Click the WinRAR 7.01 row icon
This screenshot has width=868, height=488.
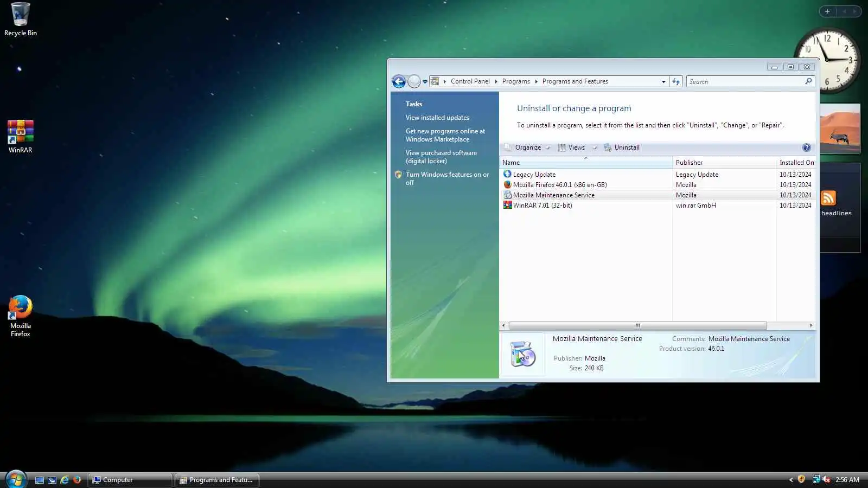coord(507,205)
